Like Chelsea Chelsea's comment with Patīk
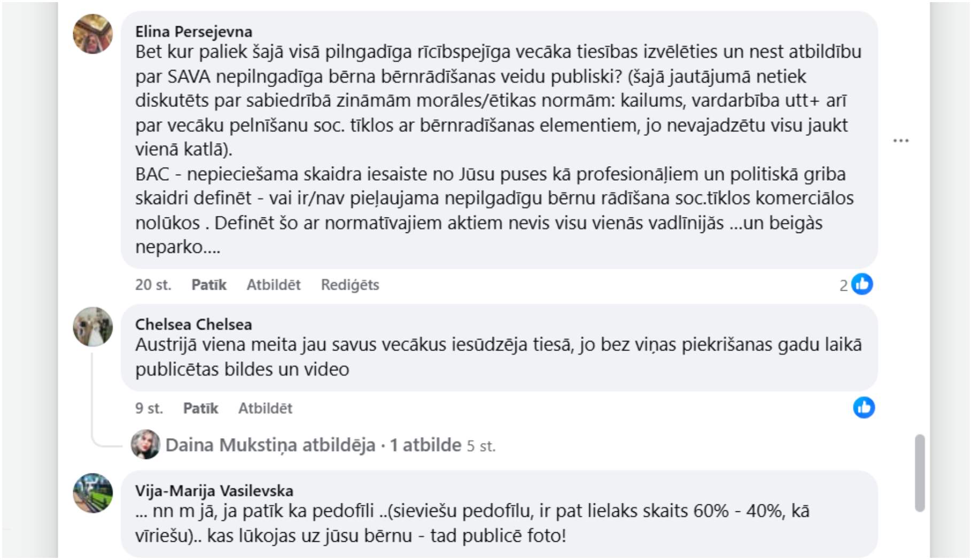This screenshot has width=972, height=560. [200, 408]
